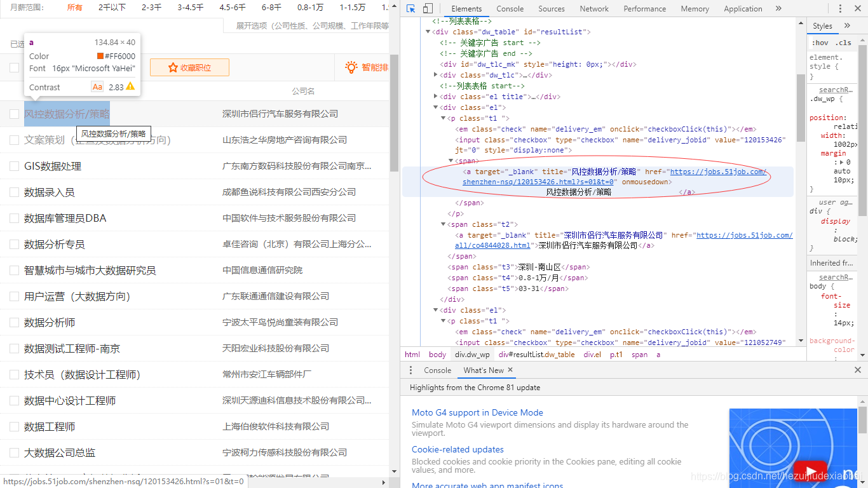Open the Styles pane tab
Viewport: 868px width, 488px height.
point(822,26)
